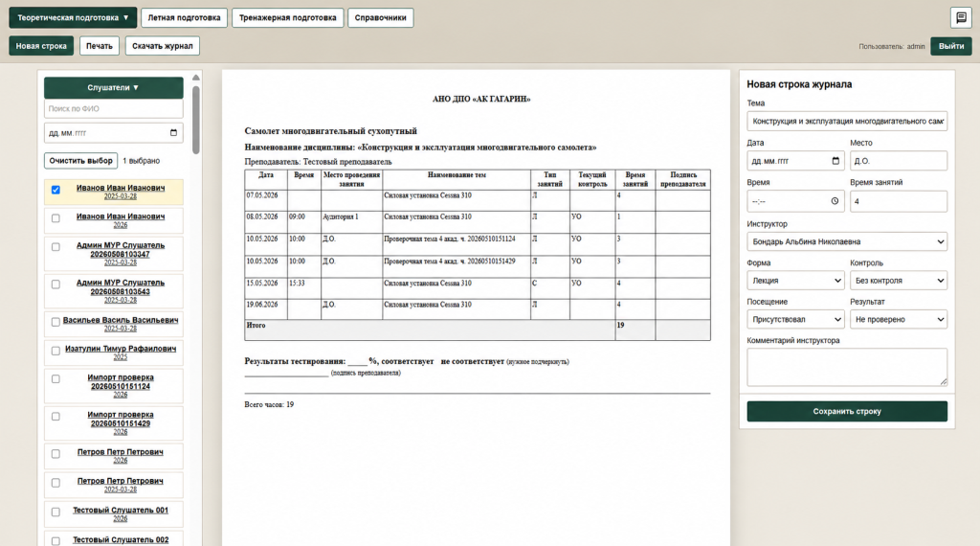Open calendar picker in Дата field

coord(835,161)
